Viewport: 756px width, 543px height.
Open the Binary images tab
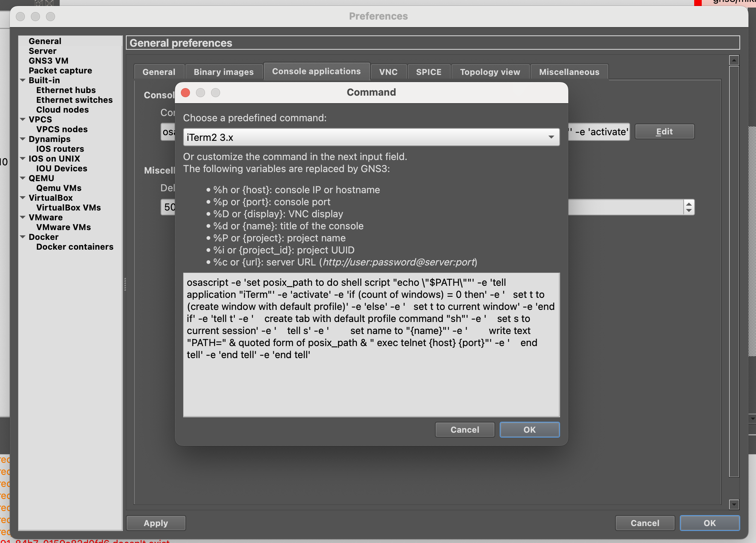(223, 72)
